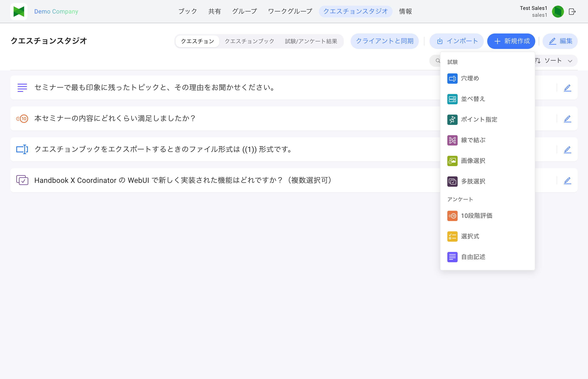Choose 選択式 label in the menu
This screenshot has height=379, width=588.
pyautogui.click(x=470, y=236)
